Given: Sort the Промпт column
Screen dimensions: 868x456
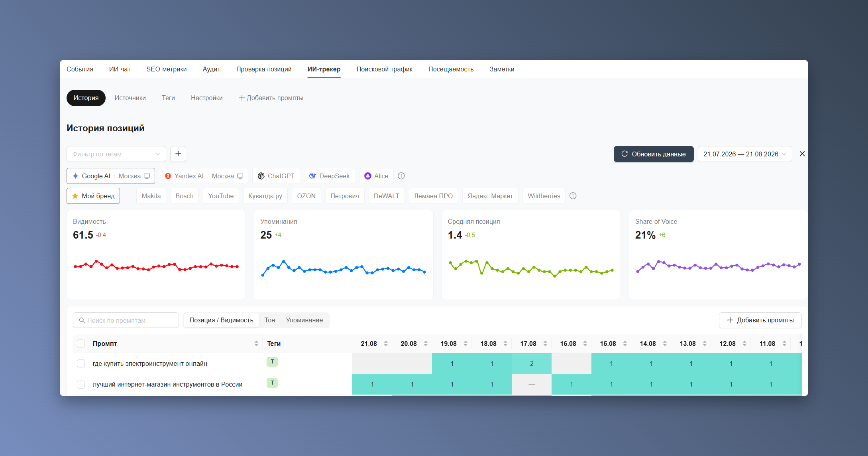Looking at the screenshot, I should [x=256, y=343].
